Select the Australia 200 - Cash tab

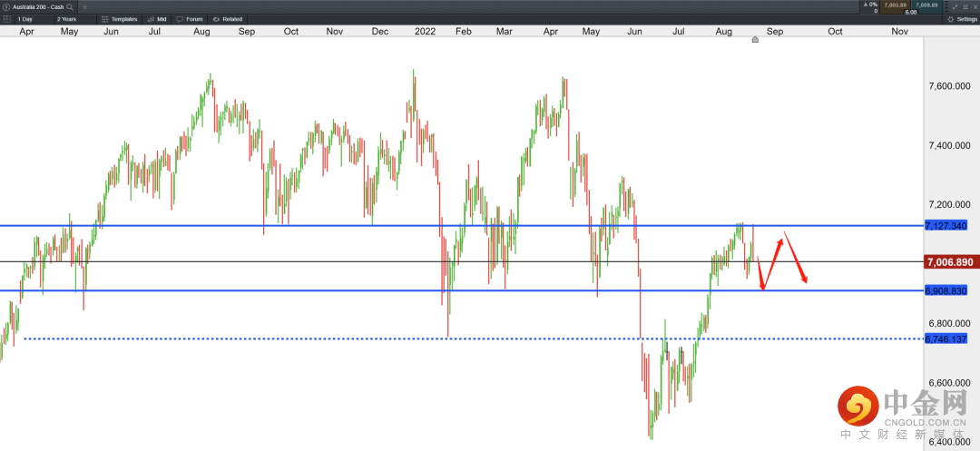coord(39,7)
